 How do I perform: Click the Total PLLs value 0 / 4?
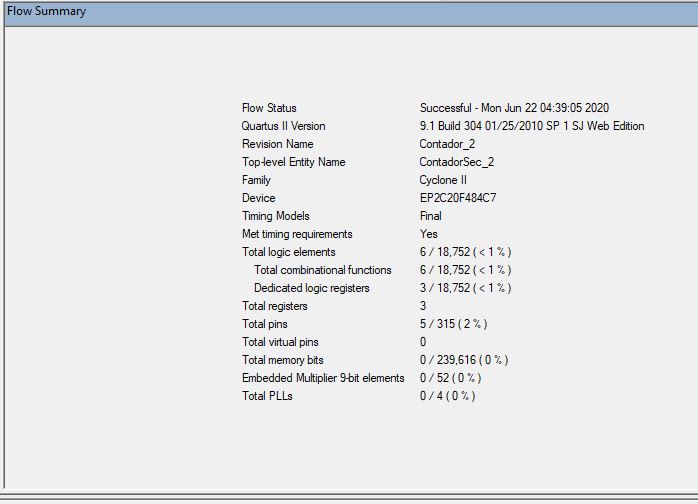point(447,396)
